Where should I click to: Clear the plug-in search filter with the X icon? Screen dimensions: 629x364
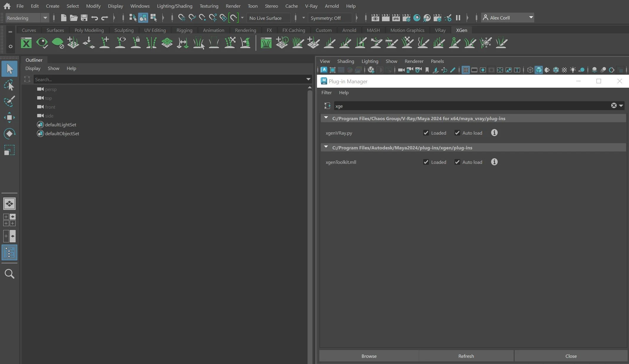[x=614, y=106]
